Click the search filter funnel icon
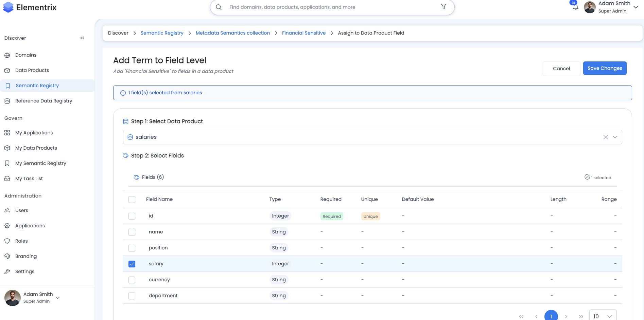This screenshot has height=320, width=644. [x=443, y=7]
